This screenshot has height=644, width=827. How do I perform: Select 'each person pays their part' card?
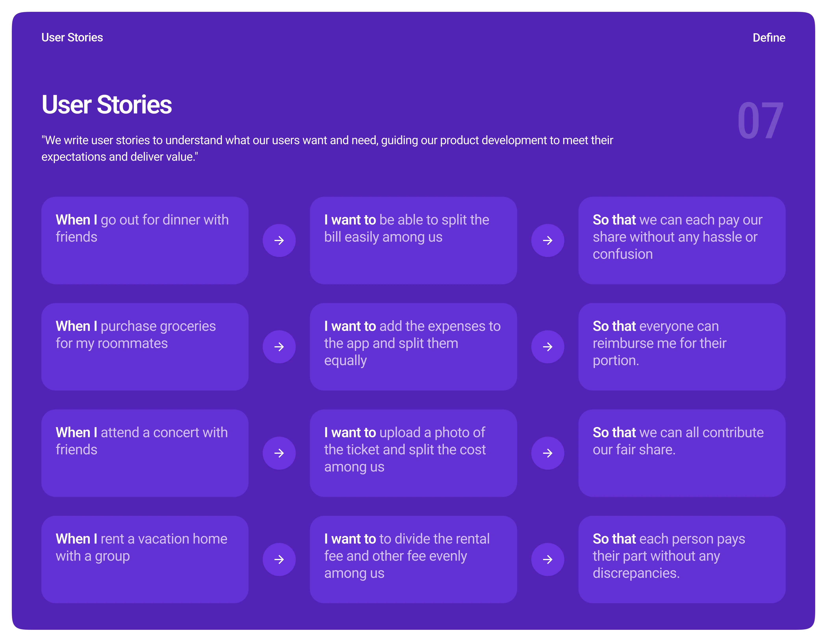(x=682, y=560)
